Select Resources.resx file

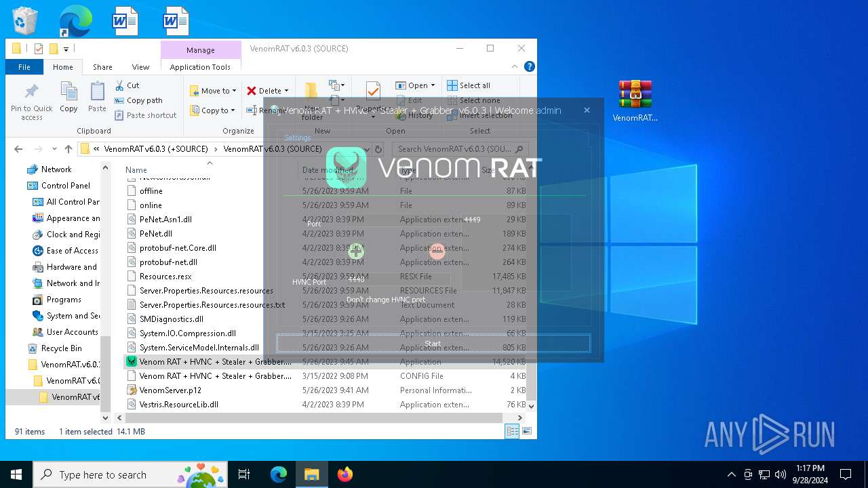point(165,277)
